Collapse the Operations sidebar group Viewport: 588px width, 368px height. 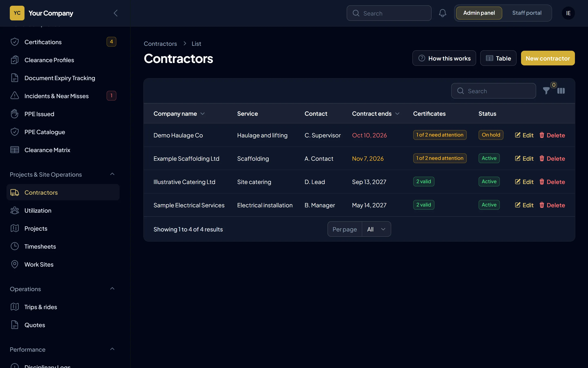click(x=112, y=289)
